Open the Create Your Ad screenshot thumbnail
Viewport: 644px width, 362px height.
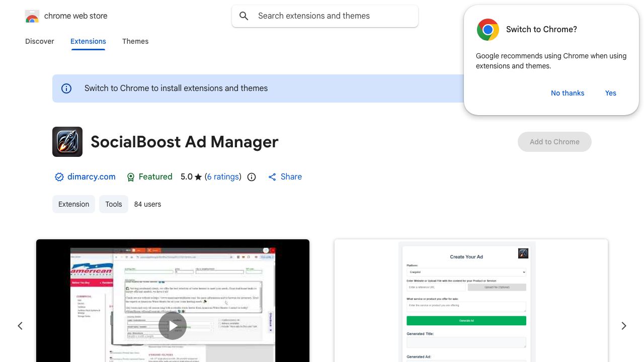[471, 301]
